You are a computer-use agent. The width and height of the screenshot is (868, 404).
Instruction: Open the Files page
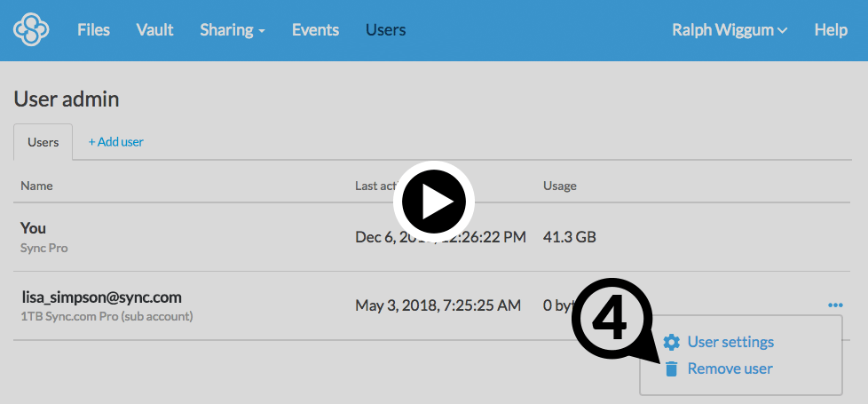[93, 30]
